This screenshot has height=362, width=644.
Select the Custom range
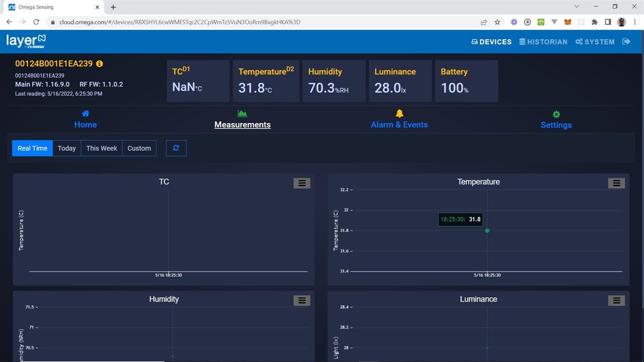pyautogui.click(x=139, y=148)
